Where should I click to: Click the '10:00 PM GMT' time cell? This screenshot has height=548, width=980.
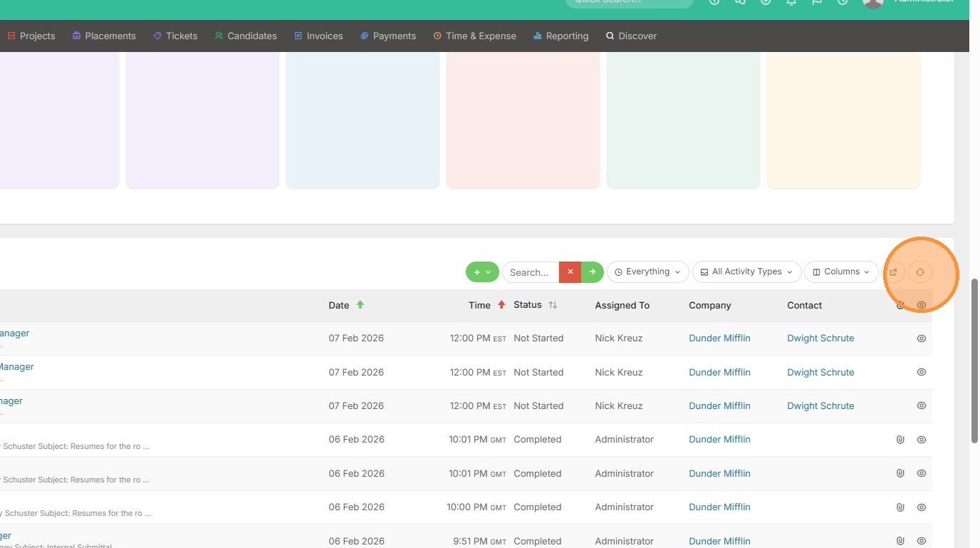click(476, 507)
